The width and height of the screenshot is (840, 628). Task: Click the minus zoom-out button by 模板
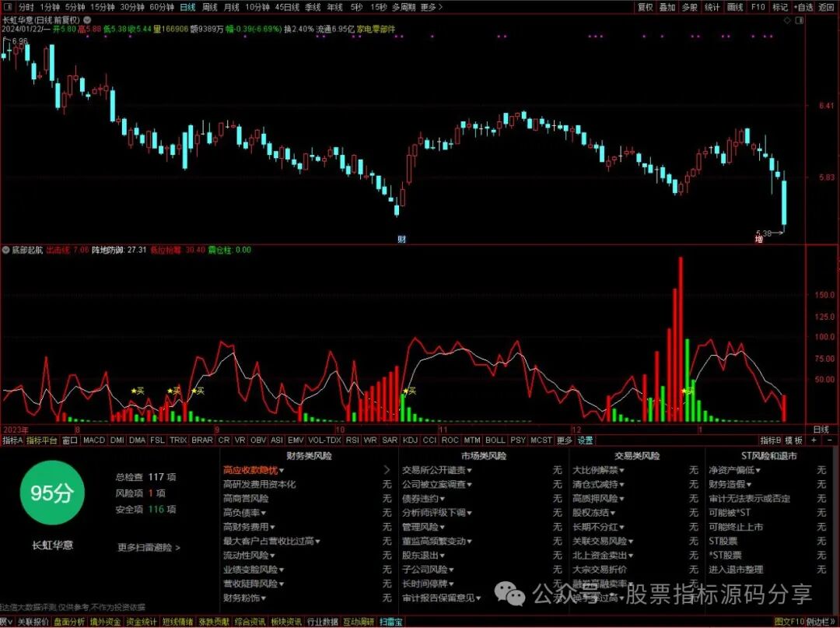coord(830,440)
